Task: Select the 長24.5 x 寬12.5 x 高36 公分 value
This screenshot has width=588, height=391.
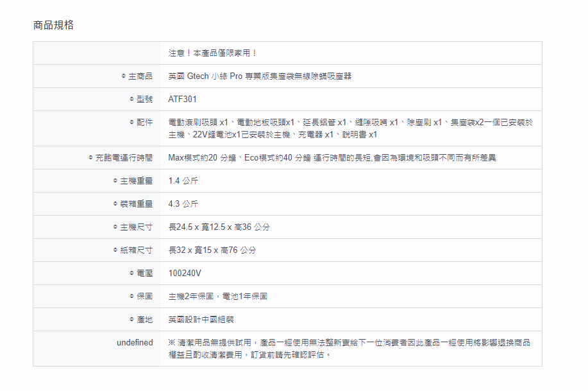Action: click(x=219, y=227)
